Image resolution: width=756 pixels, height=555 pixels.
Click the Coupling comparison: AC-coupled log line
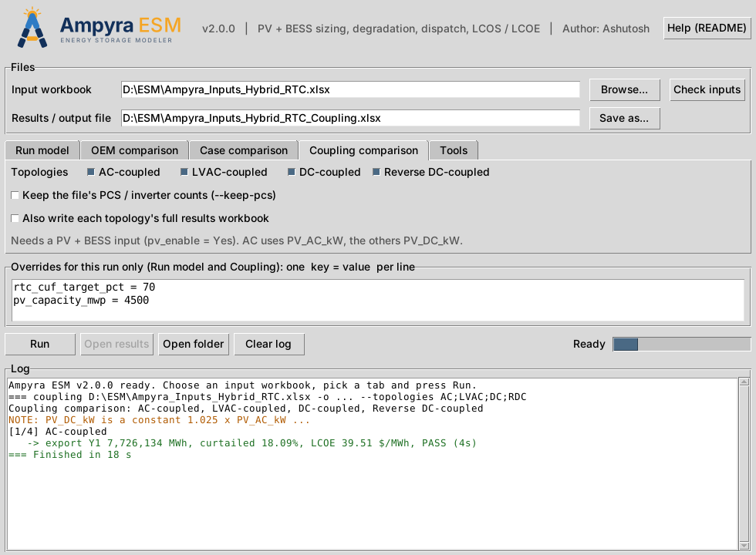point(246,409)
